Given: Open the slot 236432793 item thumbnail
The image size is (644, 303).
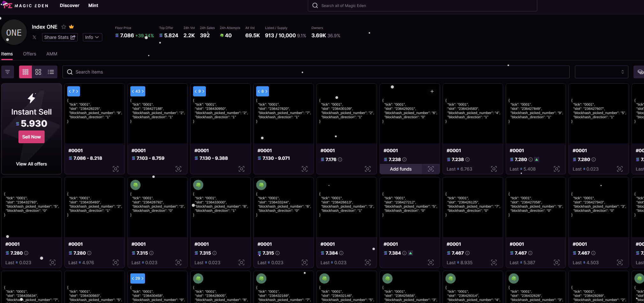Looking at the screenshot, I should click(x=32, y=207).
